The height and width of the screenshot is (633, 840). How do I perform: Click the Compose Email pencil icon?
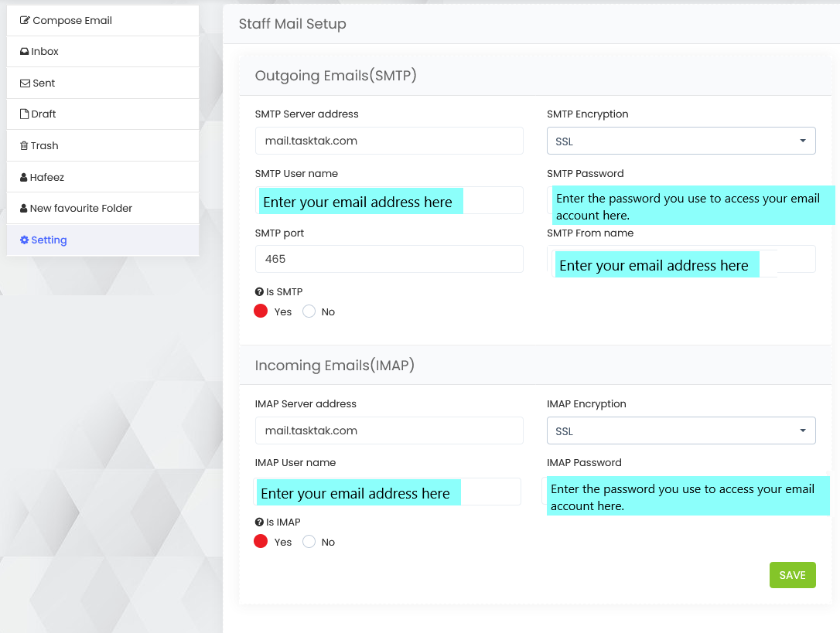25,21
